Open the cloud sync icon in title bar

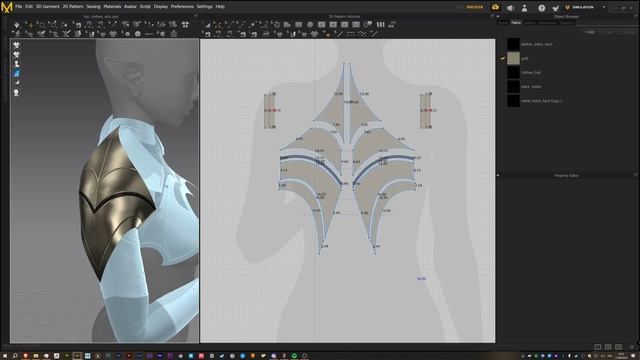[x=495, y=7]
